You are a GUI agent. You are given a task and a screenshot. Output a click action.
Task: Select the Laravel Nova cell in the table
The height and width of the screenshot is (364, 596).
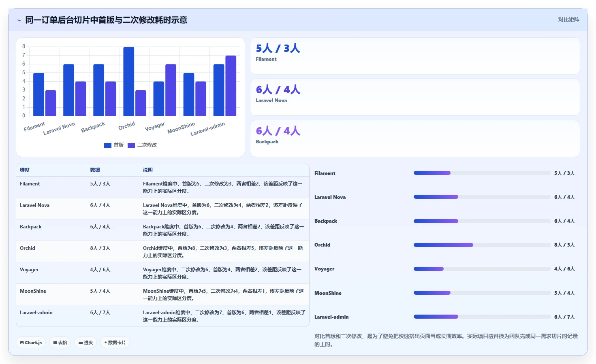click(x=35, y=205)
